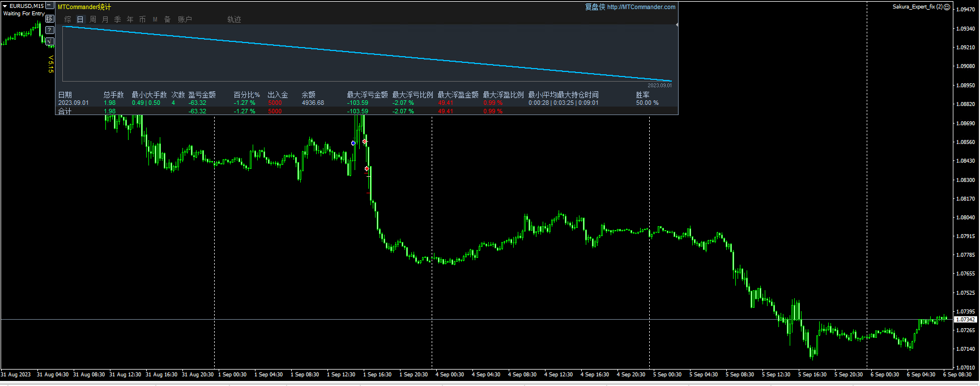Click the 百分比% column header
The height and width of the screenshot is (386, 980).
point(247,95)
